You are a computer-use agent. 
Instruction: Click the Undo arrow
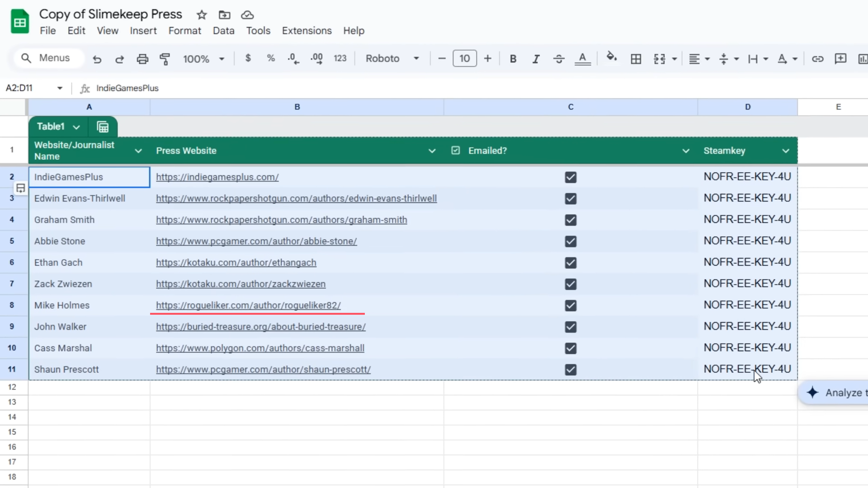(97, 59)
